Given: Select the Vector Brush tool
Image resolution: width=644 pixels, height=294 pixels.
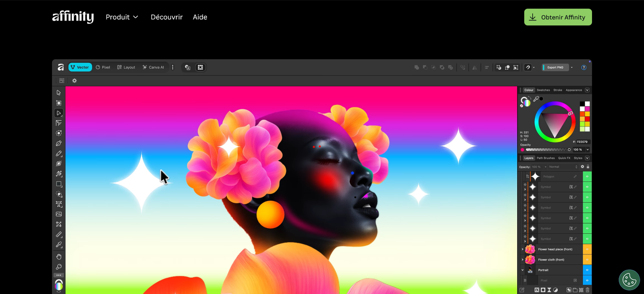Looking at the screenshot, I should (x=59, y=164).
